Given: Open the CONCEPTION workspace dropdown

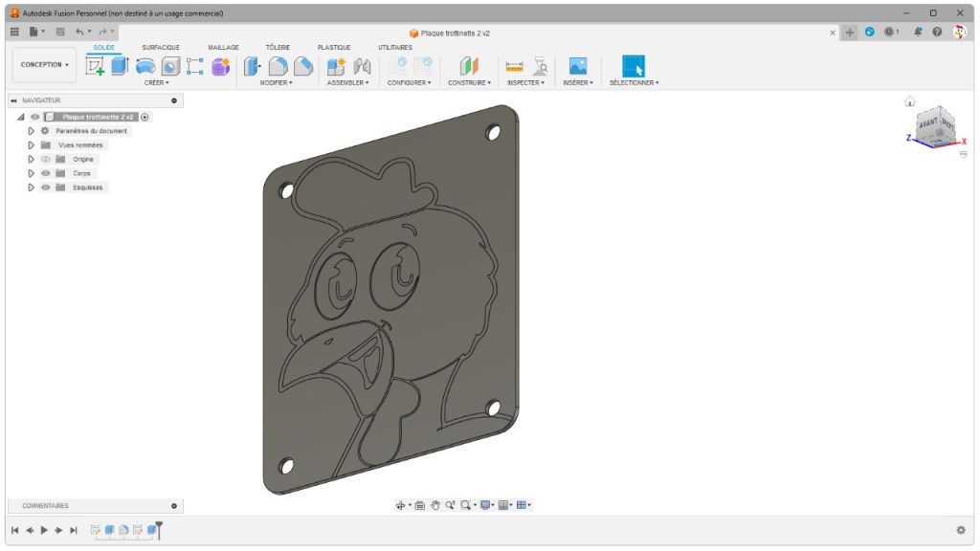Looking at the screenshot, I should pyautogui.click(x=43, y=64).
